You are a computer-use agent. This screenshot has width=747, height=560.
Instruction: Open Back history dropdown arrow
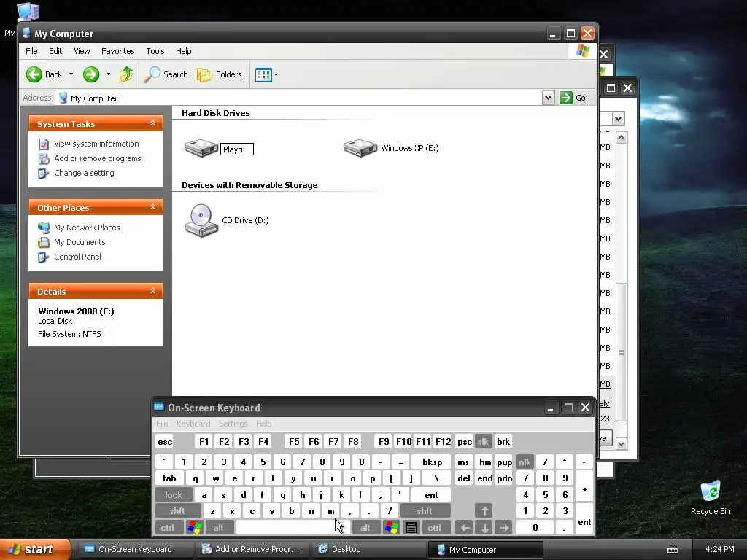pos(71,74)
